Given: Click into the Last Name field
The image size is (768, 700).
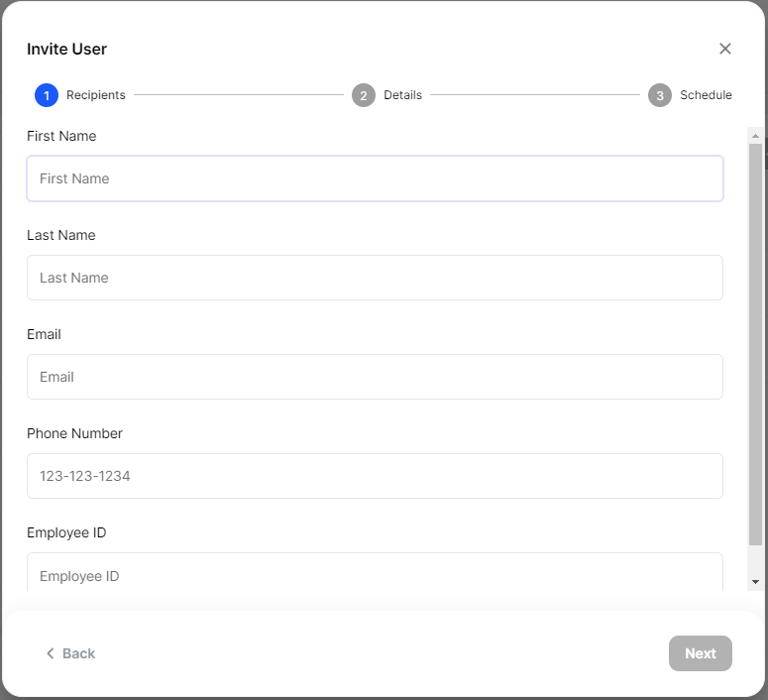Looking at the screenshot, I should [375, 278].
